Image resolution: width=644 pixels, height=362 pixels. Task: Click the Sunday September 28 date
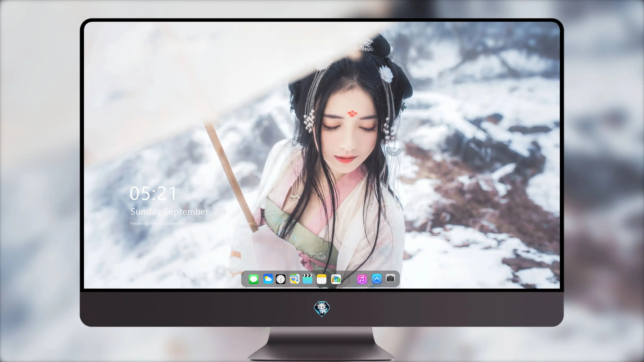(x=177, y=212)
